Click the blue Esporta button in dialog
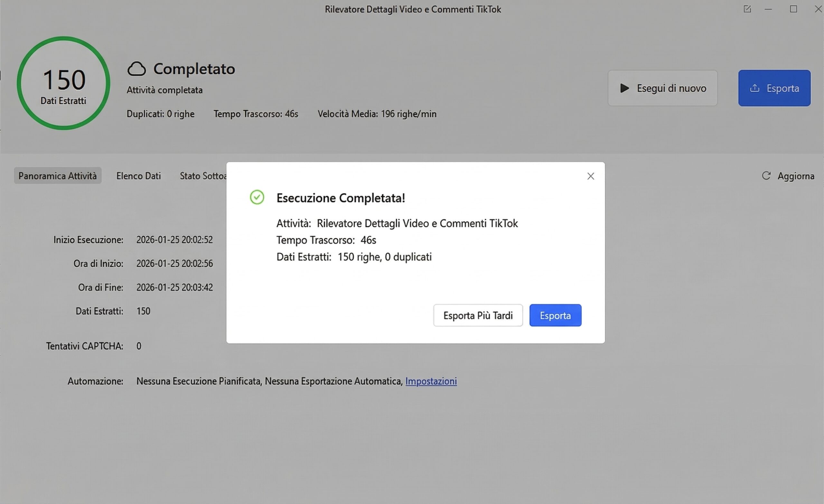Viewport: 824px width, 504px height. [x=555, y=315]
